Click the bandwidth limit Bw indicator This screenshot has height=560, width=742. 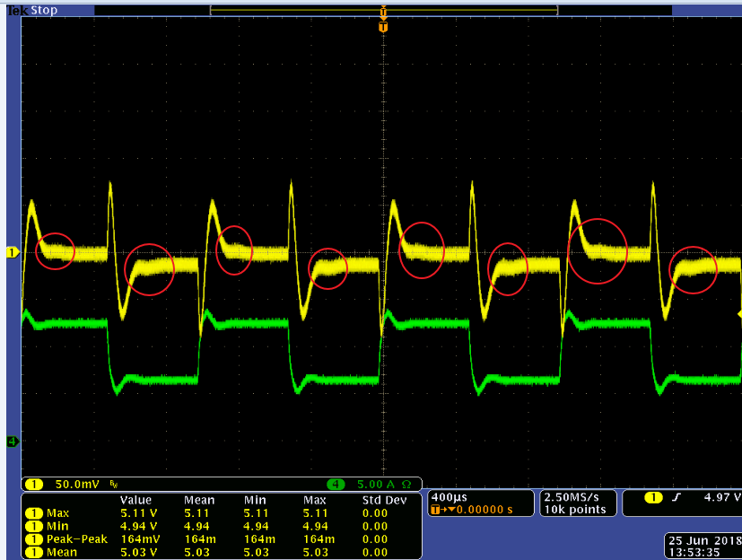click(x=114, y=485)
